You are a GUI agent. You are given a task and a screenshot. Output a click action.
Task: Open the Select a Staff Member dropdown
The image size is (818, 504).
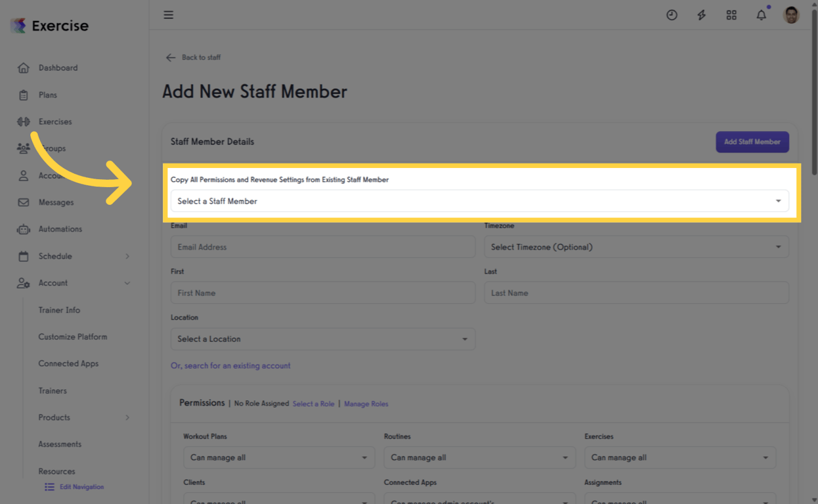click(x=480, y=201)
